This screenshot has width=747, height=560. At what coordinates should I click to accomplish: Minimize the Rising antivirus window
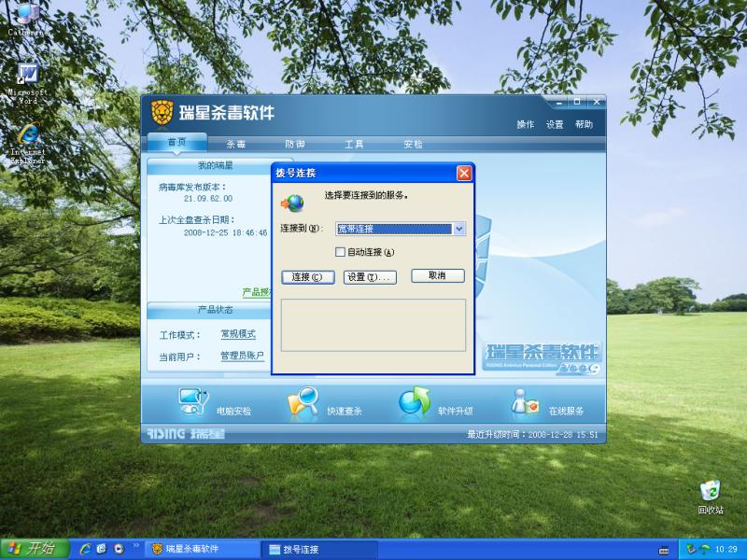[x=558, y=102]
